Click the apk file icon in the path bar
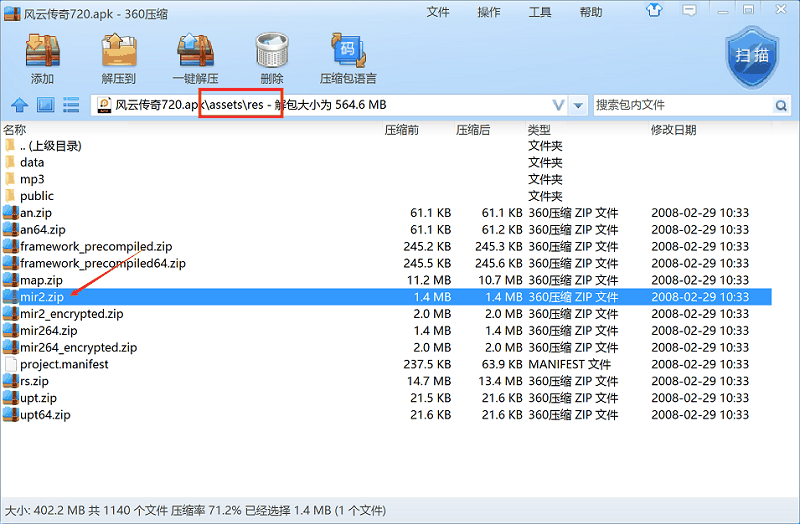800x524 pixels. 104,105
